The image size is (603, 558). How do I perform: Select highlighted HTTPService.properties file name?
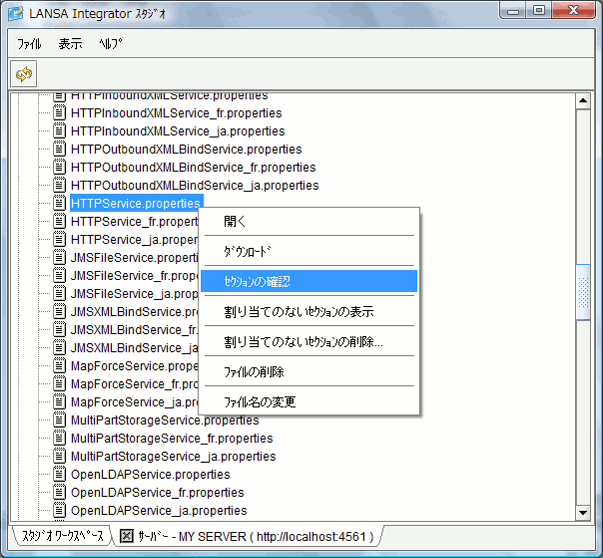point(137,203)
